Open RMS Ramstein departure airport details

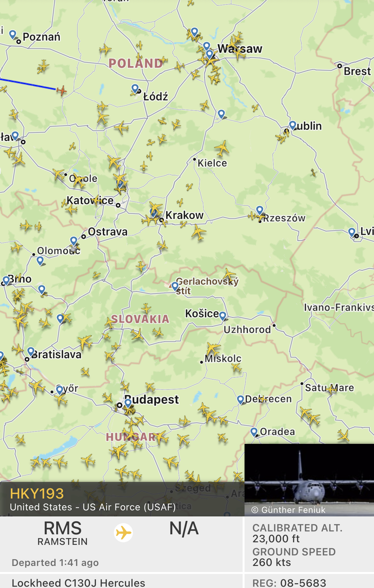63,533
